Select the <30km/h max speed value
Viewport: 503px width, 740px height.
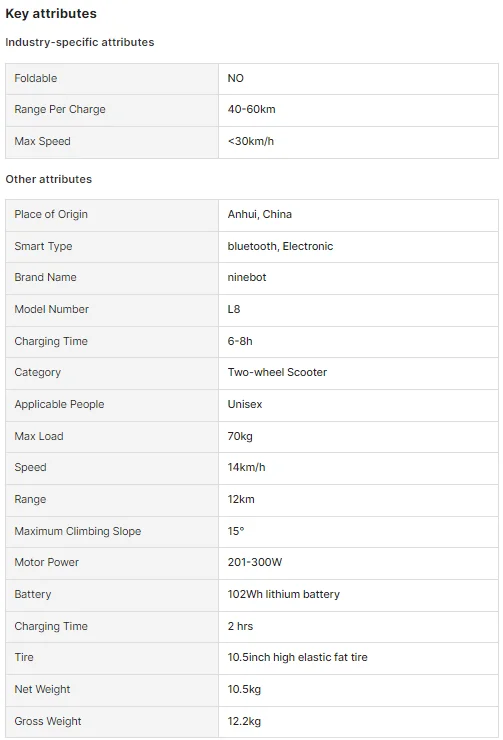pyautogui.click(x=251, y=142)
